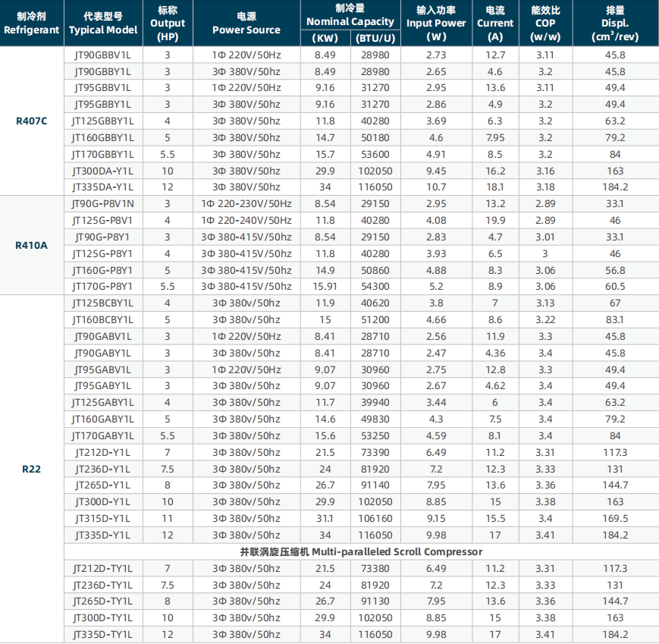
Task: Click the Power Source column header
Action: pos(246,23)
